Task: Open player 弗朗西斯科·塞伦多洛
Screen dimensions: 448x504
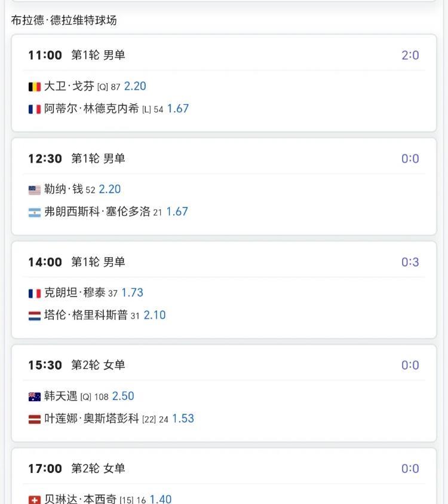Action: point(97,212)
